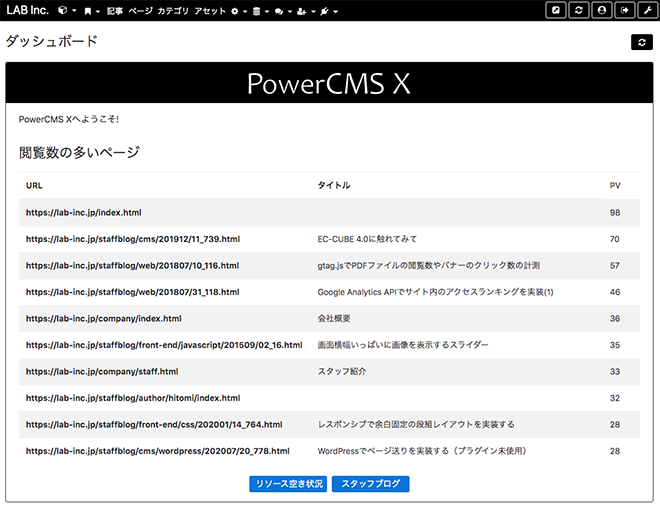The height and width of the screenshot is (507, 660).
Task: Click the PV value 32
Action: tap(615, 398)
